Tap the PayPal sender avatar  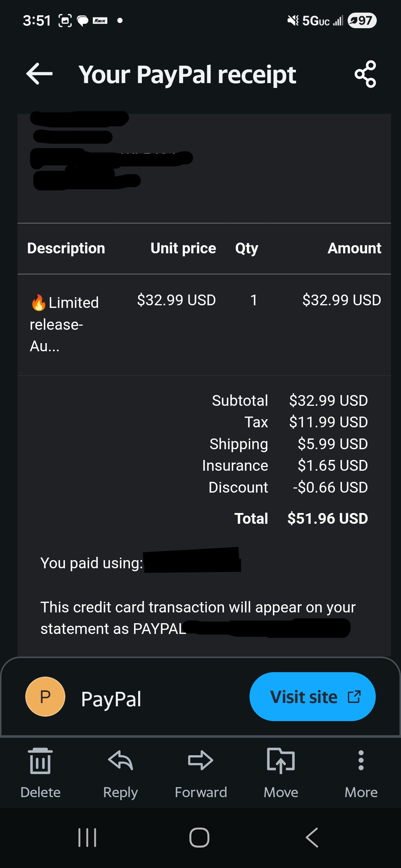tap(45, 697)
